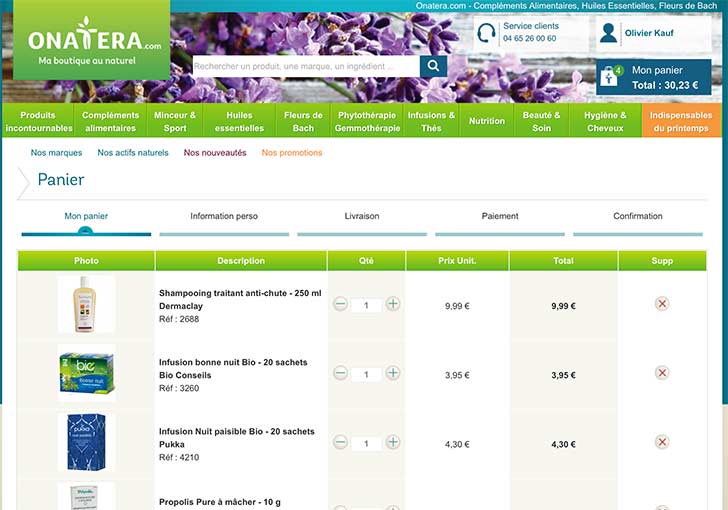Select the Livraison checkout step
Viewport: 728px width, 510px height.
pos(362,216)
